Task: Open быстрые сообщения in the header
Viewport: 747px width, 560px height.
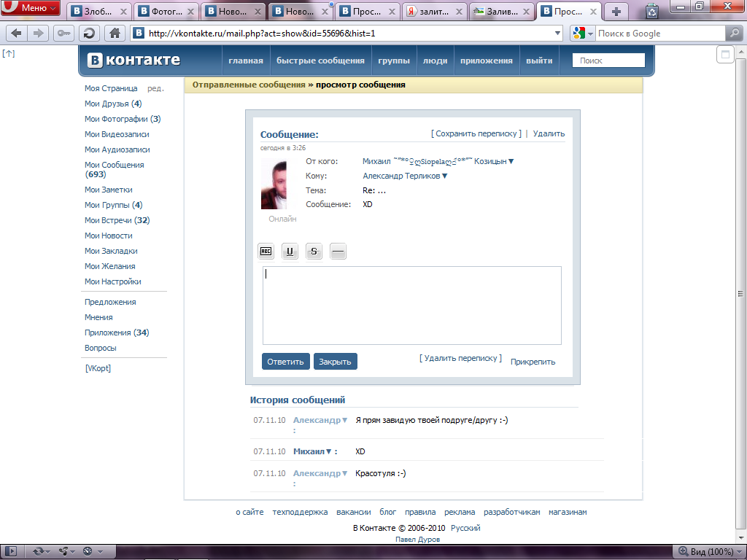Action: pos(320,61)
